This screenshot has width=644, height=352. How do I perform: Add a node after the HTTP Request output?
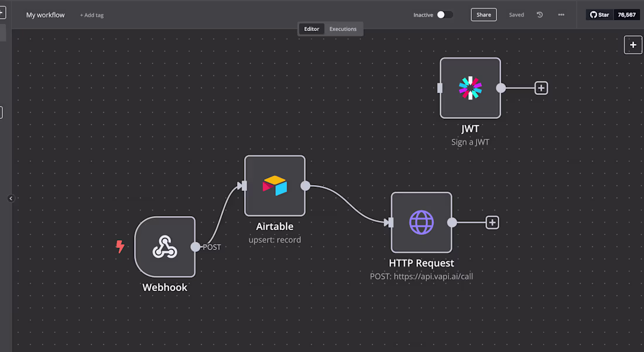click(492, 222)
